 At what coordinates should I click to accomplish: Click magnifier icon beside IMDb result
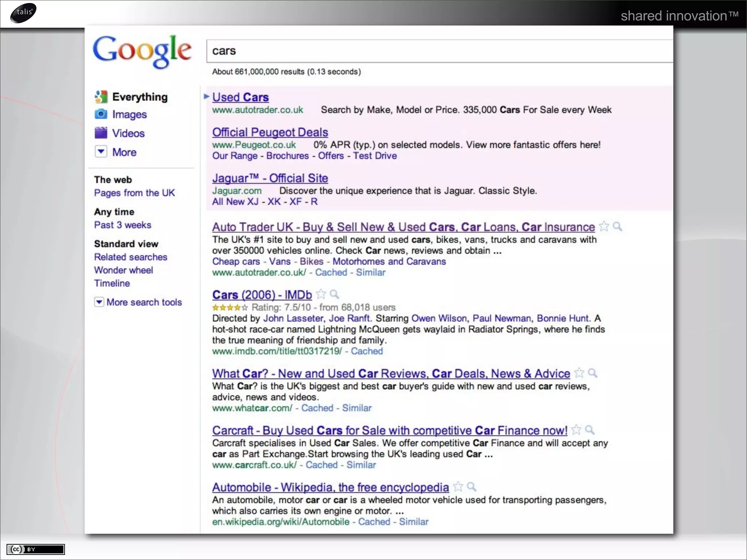coord(334,294)
